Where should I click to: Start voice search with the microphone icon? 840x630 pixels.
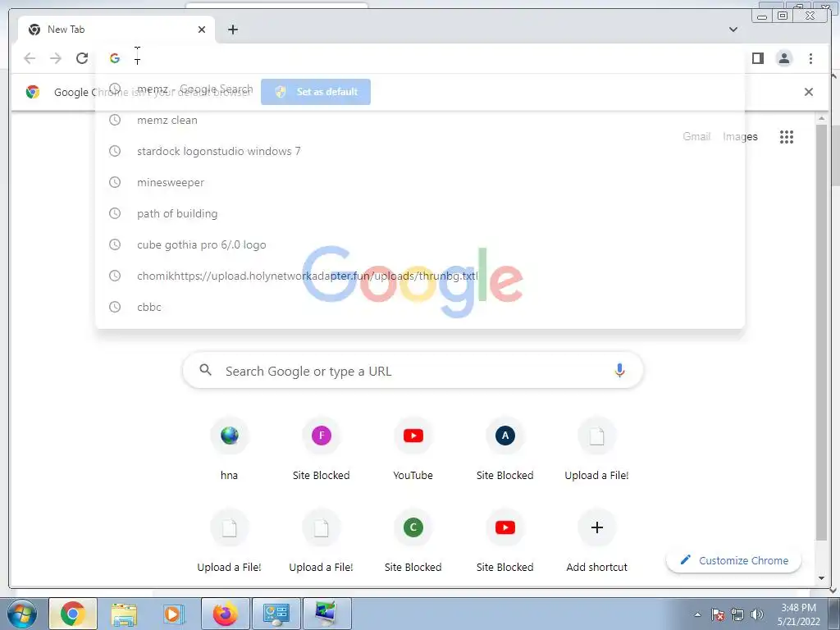pyautogui.click(x=619, y=370)
